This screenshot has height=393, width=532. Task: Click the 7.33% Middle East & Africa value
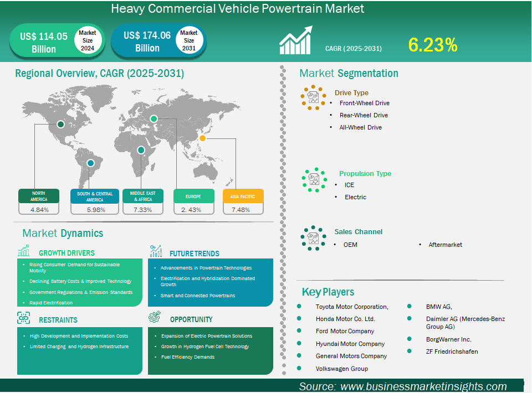[142, 210]
